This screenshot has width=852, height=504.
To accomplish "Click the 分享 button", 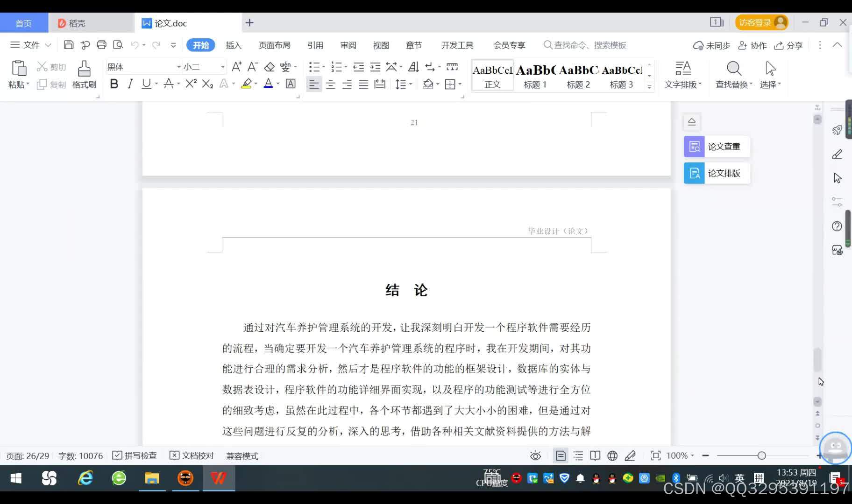I will pos(788,45).
